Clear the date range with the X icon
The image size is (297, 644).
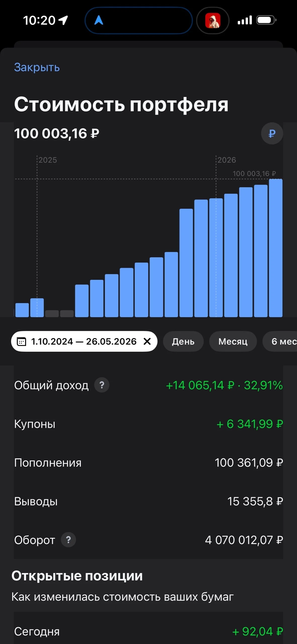coord(147,341)
